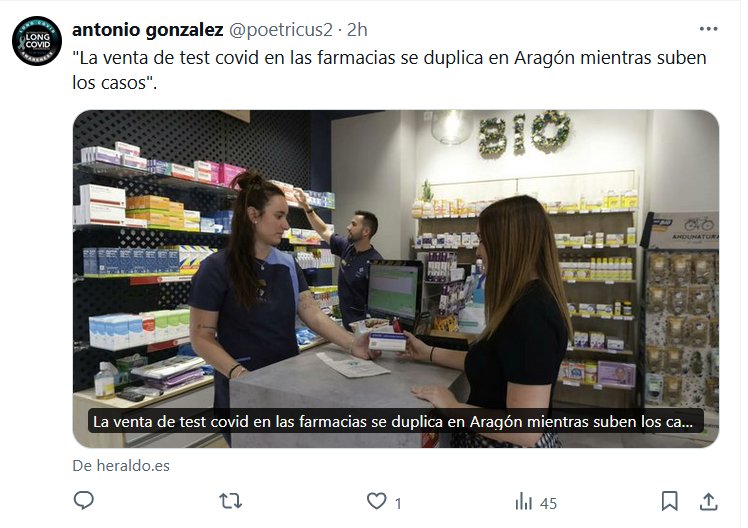Open the Long Covid profile avatar
The image size is (748, 528).
37,41
